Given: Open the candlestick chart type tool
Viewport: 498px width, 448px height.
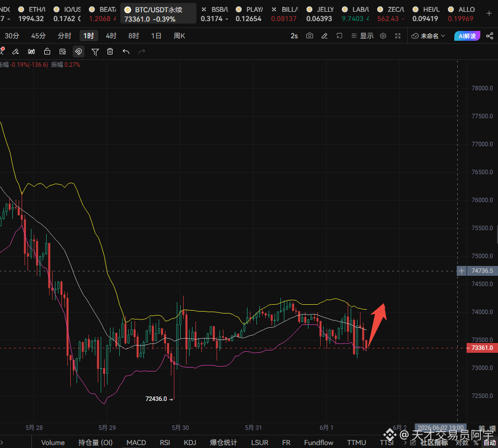Looking at the screenshot, I should [x=31, y=52].
